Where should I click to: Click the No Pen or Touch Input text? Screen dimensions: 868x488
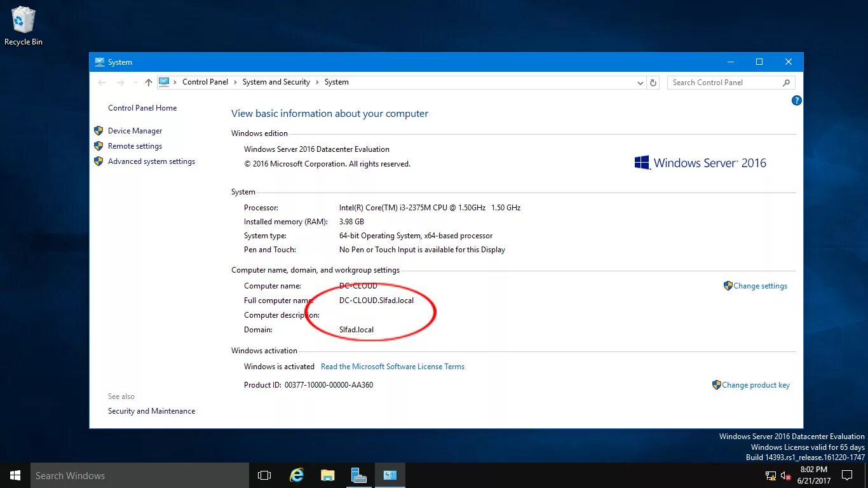422,250
